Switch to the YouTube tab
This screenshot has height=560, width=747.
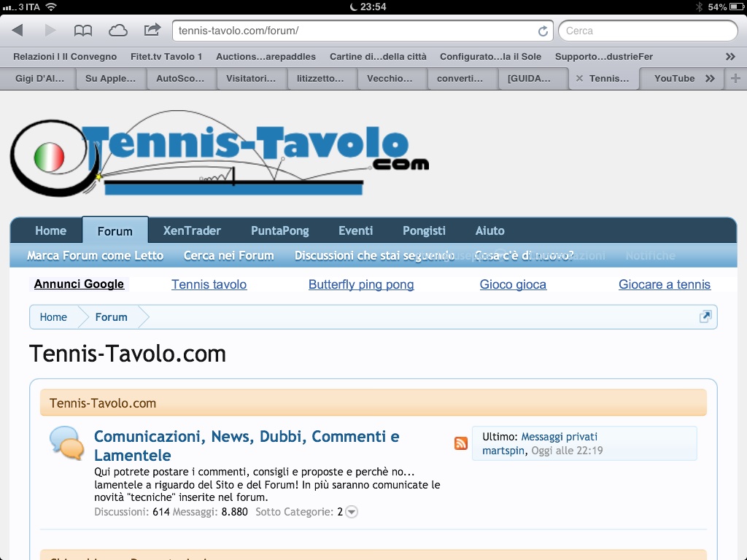click(x=675, y=79)
